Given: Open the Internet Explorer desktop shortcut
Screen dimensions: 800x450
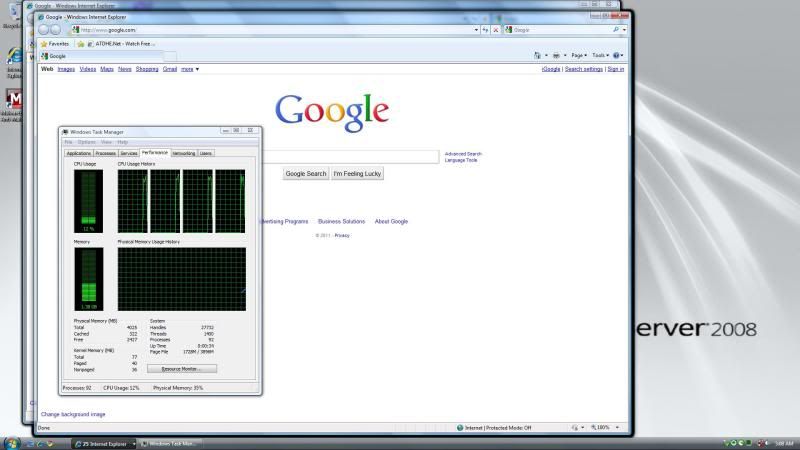Looking at the screenshot, I should (x=14, y=57).
